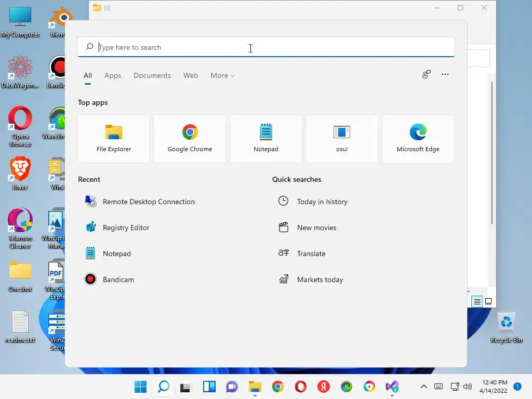Open Recycle Bin on desktop
532x399 pixels.
click(x=506, y=328)
